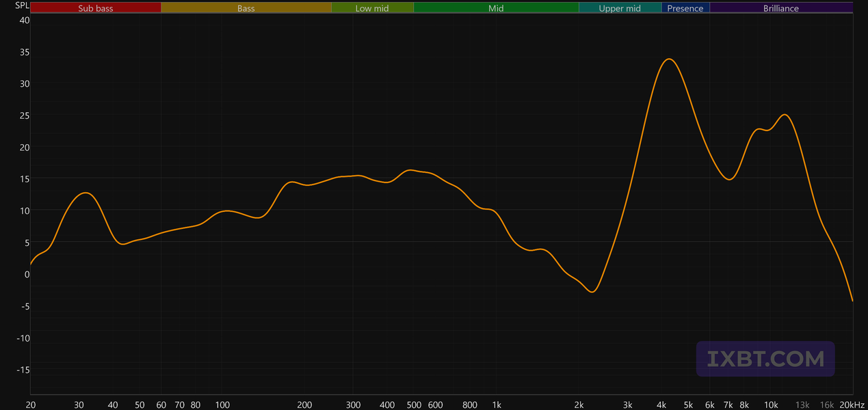The height and width of the screenshot is (410, 868).
Task: Click the 200 Hz frequency axis label
Action: pos(304,405)
